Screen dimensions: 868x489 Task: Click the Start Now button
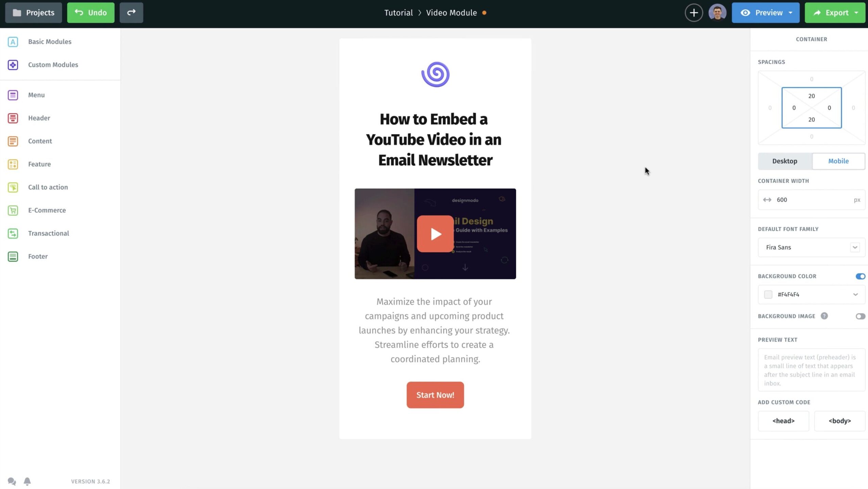click(x=435, y=395)
